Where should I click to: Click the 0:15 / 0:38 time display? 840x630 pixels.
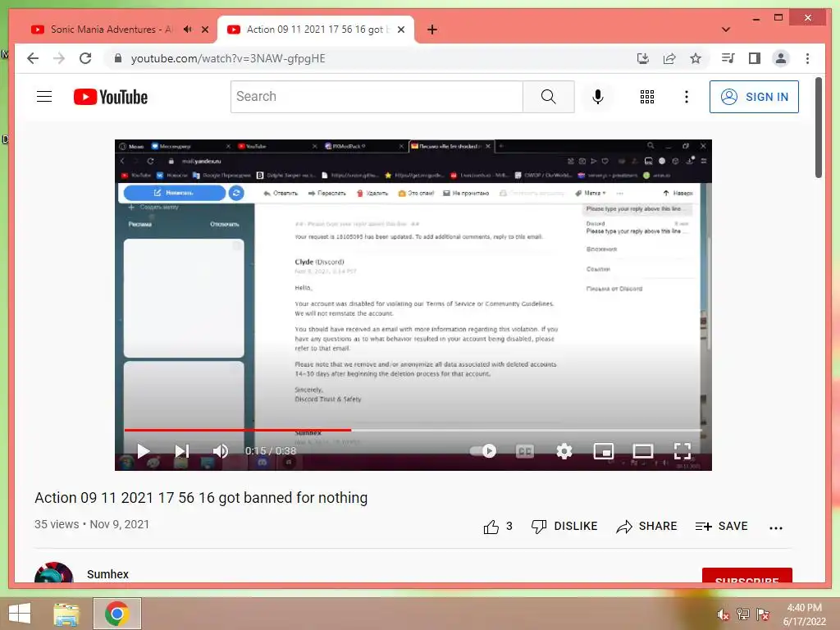pos(271,451)
